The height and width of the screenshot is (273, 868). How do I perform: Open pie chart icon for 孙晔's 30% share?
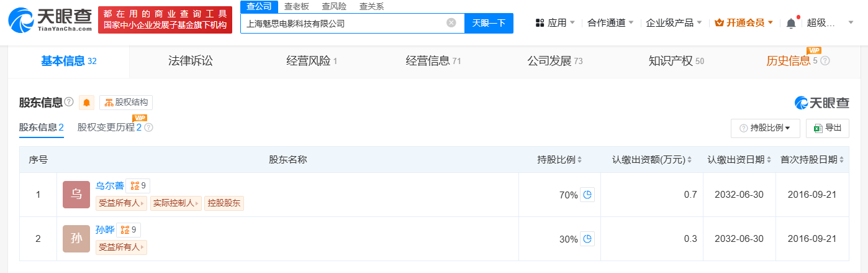(587, 239)
